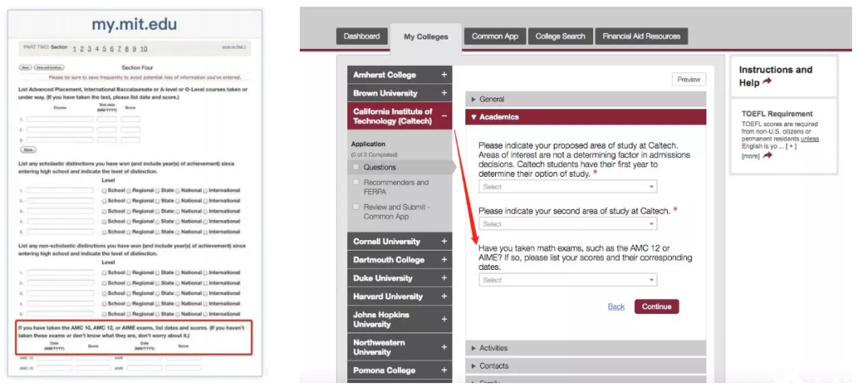This screenshot has width=868, height=392.
Task: Open the second area of study dropdown
Action: 568,224
